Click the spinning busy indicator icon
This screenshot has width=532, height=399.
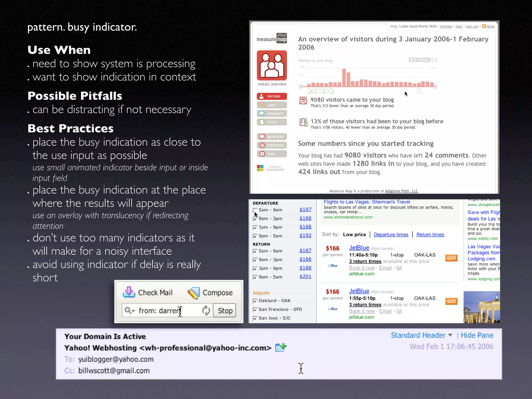pos(206,310)
